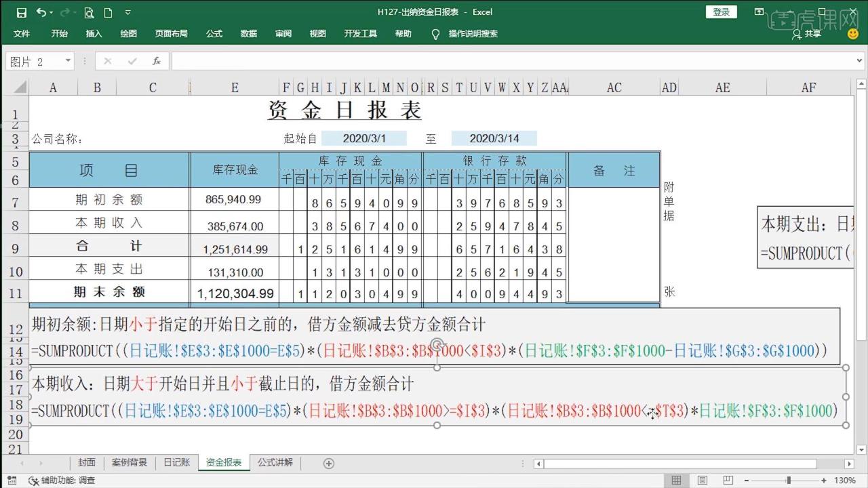Click the 登录 button

tap(721, 12)
